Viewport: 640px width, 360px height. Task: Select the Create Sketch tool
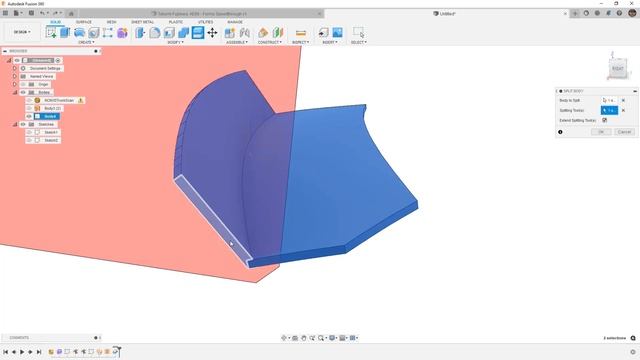click(51, 32)
